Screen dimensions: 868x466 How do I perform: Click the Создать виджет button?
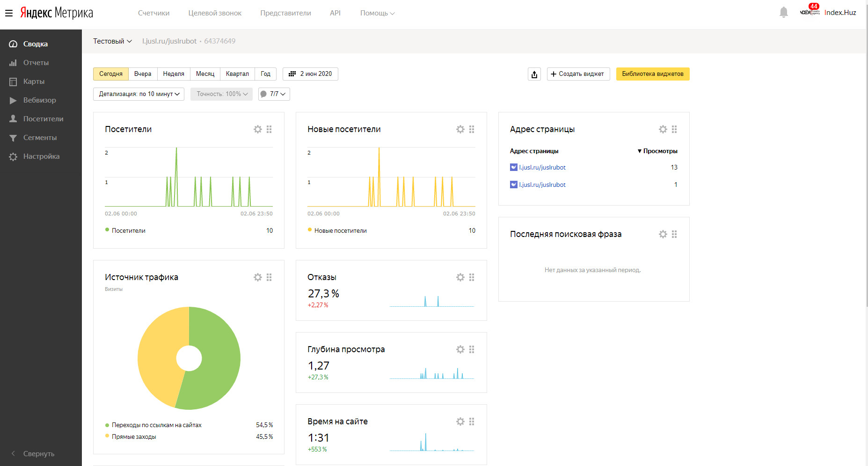click(x=578, y=74)
